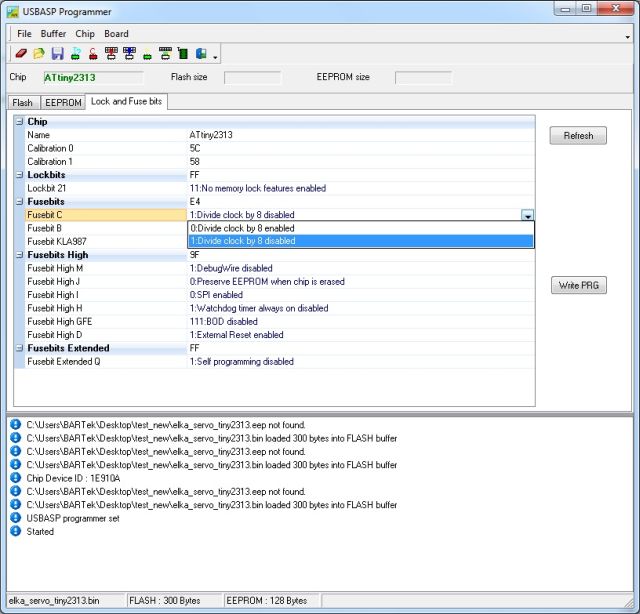Select the Fusebit C row label
The height and width of the screenshot is (614, 640).
coord(106,215)
